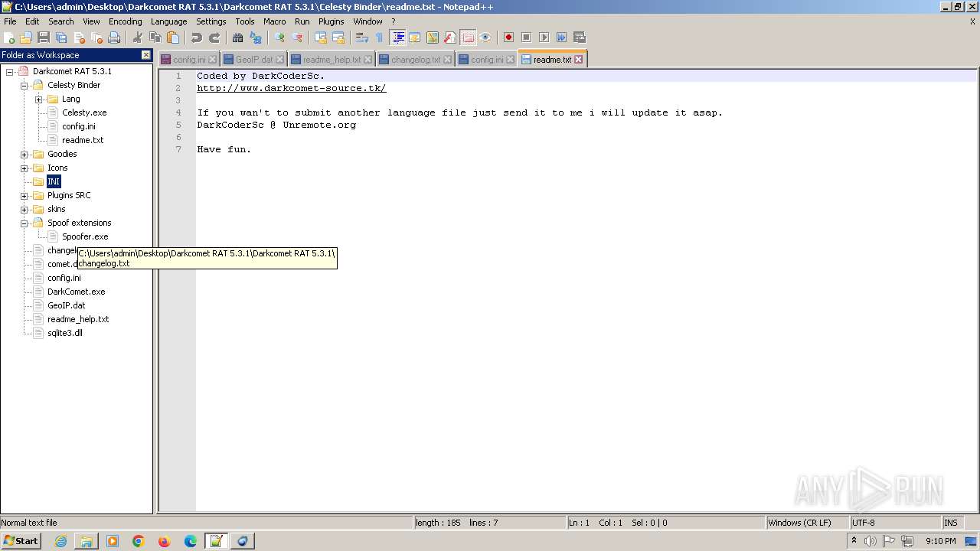This screenshot has width=980, height=551.
Task: Open Chrome from the taskbar
Action: tap(139, 541)
